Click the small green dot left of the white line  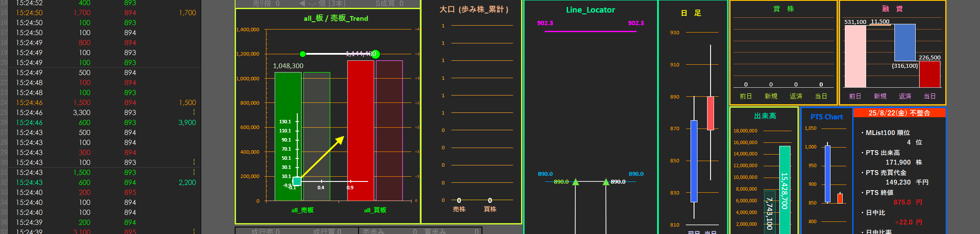[302, 54]
